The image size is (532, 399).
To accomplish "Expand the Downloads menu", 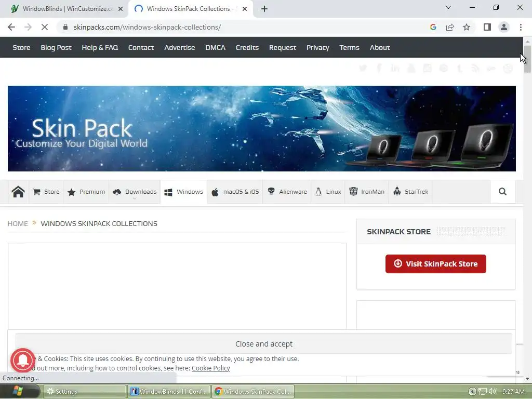I will (x=135, y=192).
